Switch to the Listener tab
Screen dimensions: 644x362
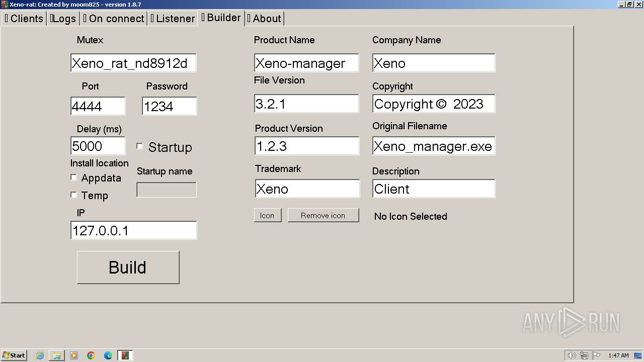pos(173,19)
